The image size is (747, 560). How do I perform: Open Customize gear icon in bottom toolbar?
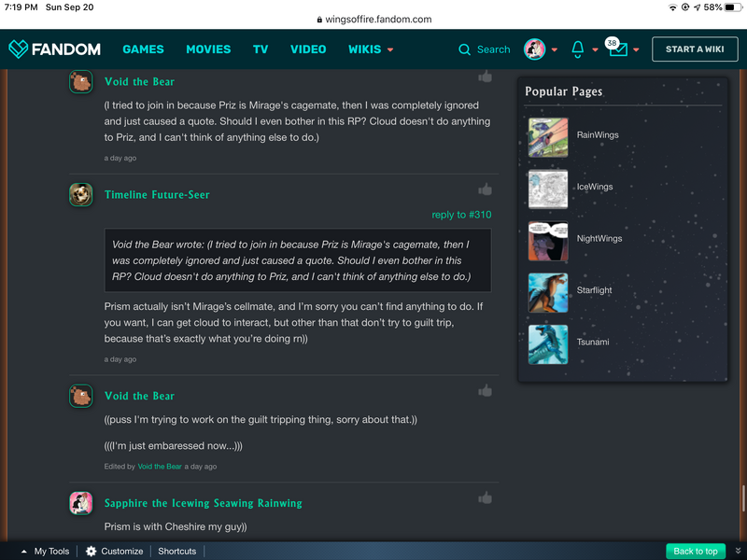pyautogui.click(x=91, y=551)
